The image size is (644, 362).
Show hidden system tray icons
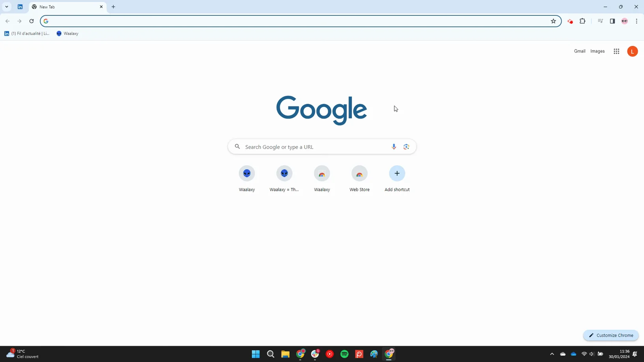click(552, 354)
